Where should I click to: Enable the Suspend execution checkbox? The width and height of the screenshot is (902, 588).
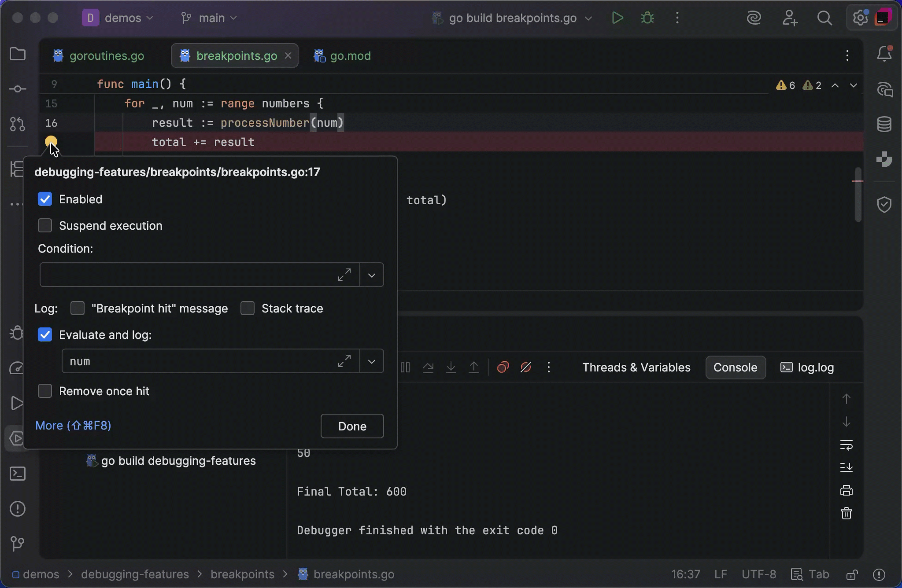[x=45, y=226]
